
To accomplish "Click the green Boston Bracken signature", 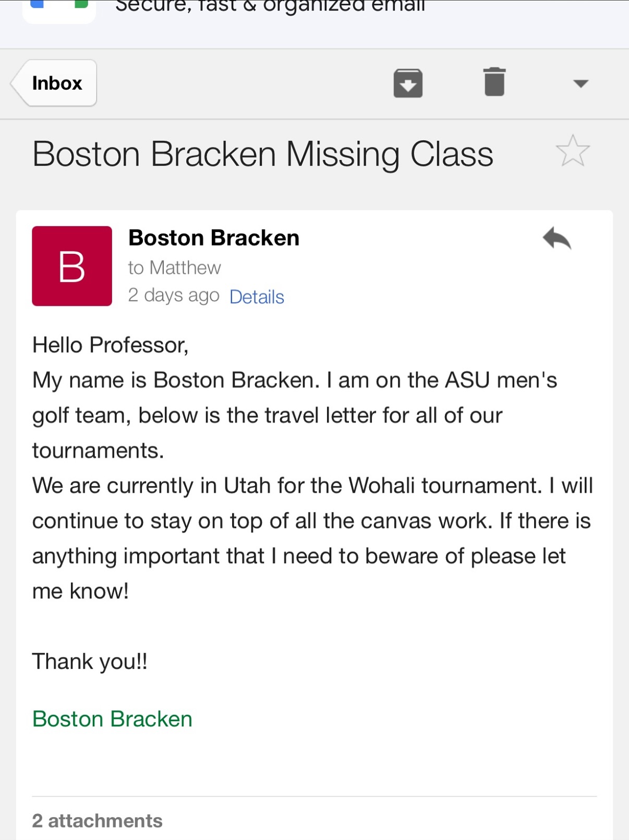I will point(112,719).
